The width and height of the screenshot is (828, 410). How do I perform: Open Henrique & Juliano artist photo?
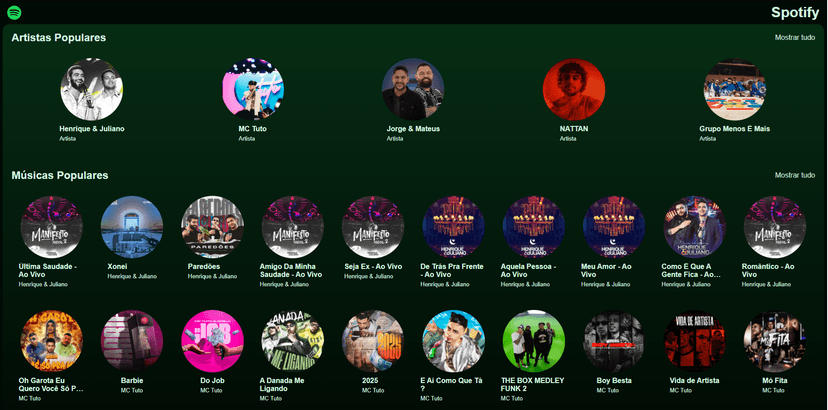click(x=92, y=89)
